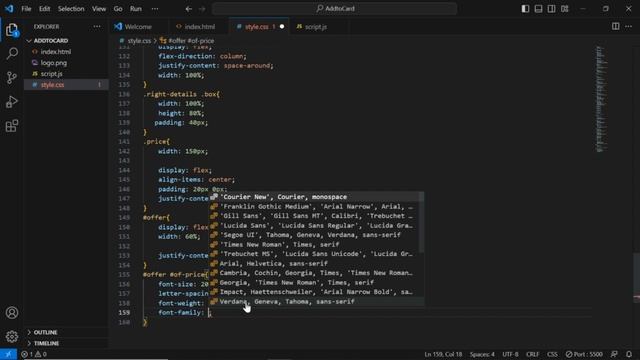
Task: Close the unsaved style.css tab dot
Action: 282,27
